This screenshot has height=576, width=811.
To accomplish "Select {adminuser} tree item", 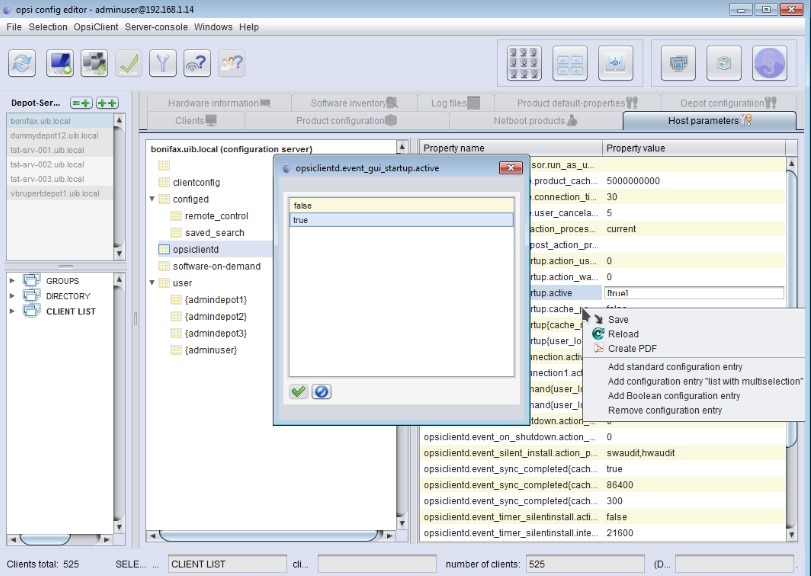I will click(x=211, y=350).
